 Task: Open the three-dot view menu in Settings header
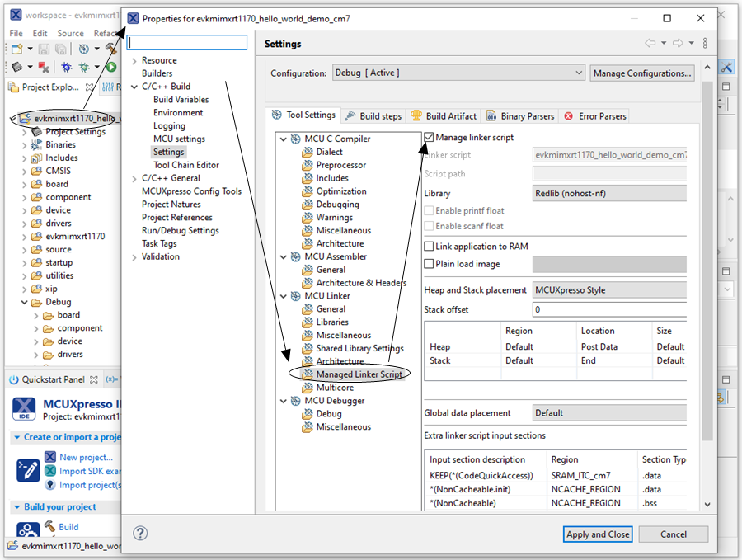pos(705,43)
